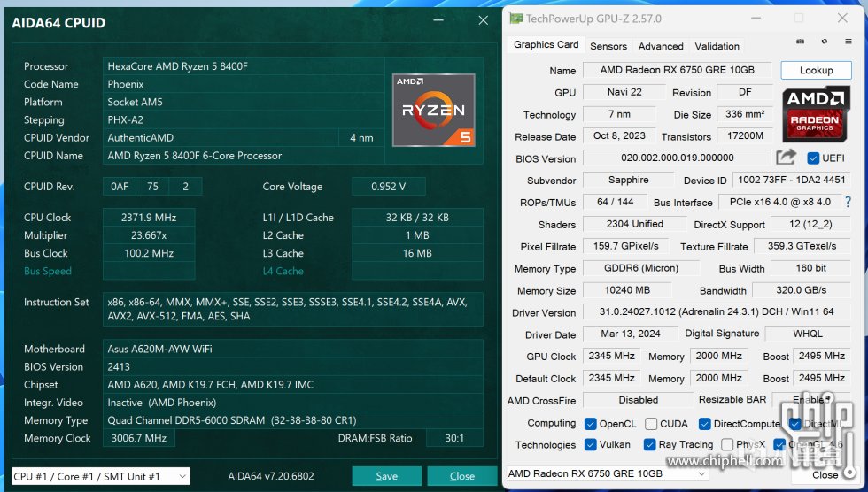Click the Close button in GPU-Z

(825, 475)
